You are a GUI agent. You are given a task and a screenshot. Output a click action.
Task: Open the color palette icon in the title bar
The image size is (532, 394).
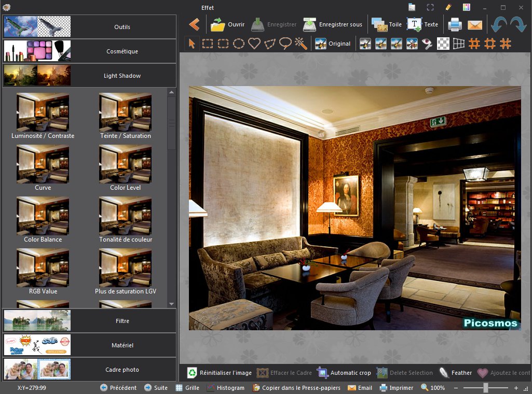(467, 7)
